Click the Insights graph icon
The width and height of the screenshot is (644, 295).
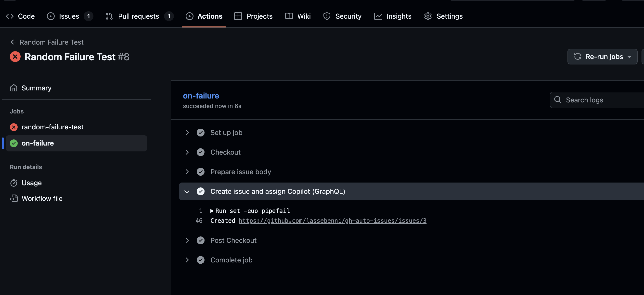(x=378, y=16)
